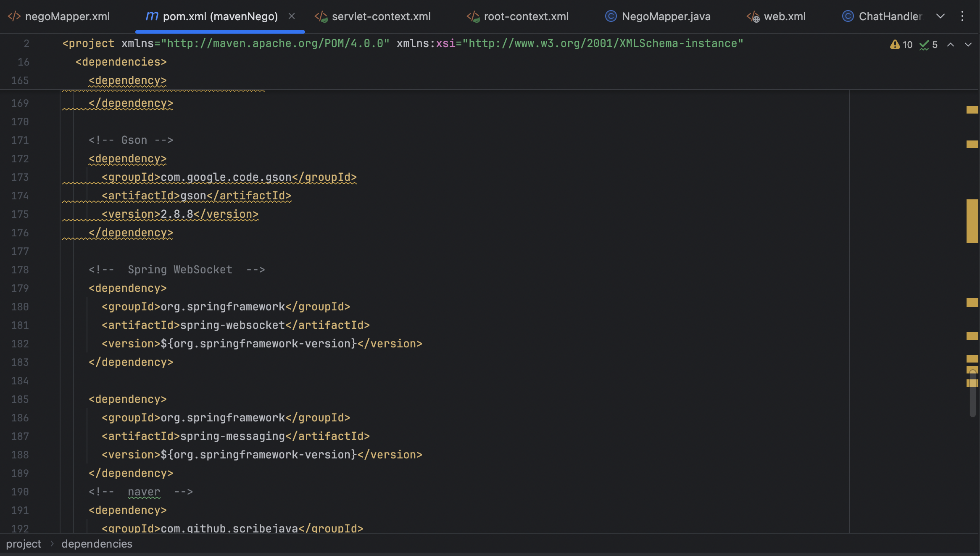Select the 'project' breadcrumb
980x556 pixels.
click(24, 544)
